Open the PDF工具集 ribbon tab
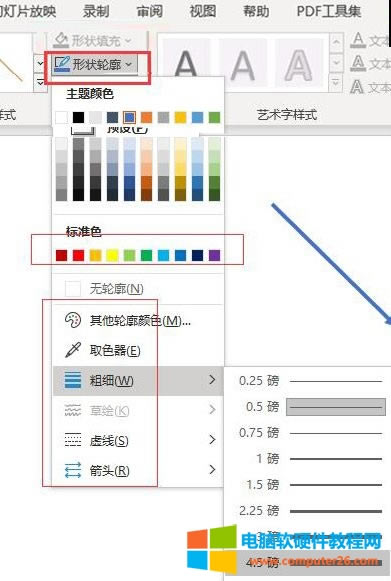The width and height of the screenshot is (391, 581). [x=328, y=11]
